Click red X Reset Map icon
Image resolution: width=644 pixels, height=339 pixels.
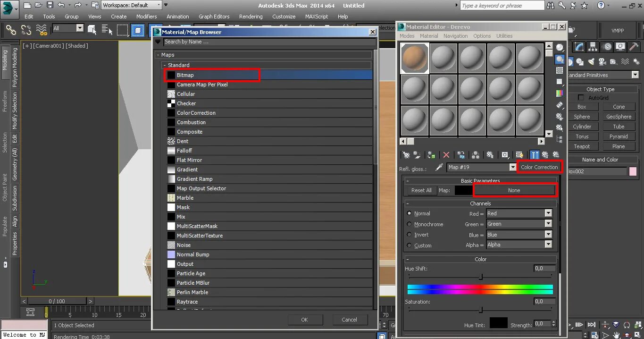point(446,155)
